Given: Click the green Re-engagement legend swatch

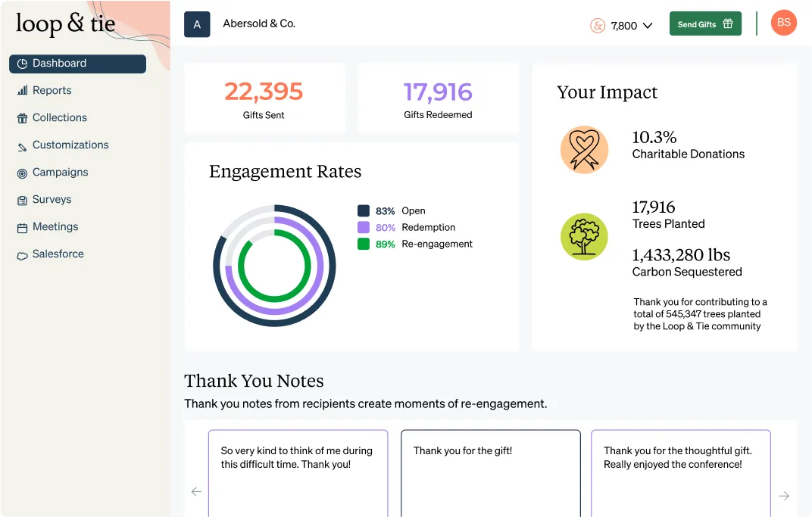Looking at the screenshot, I should click(364, 244).
